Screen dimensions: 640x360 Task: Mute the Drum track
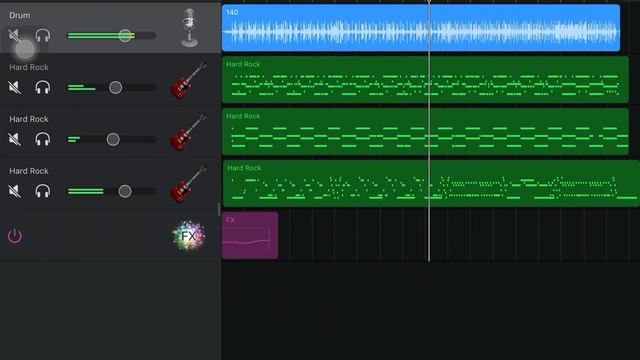[x=14, y=36]
